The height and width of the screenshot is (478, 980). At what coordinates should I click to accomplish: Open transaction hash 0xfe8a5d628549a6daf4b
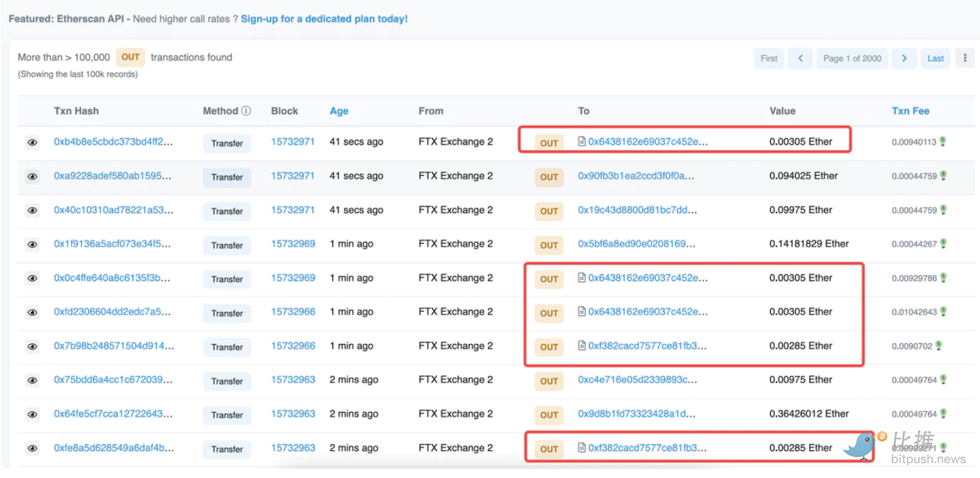114,448
